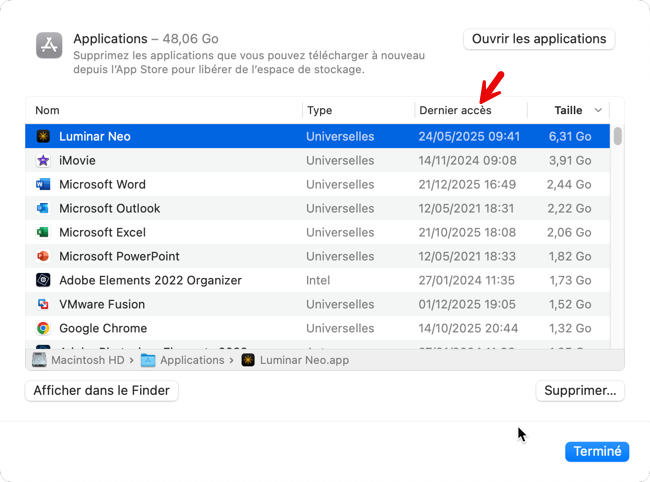This screenshot has width=650, height=482.
Task: Click Universelles type in VMware Fusion row
Action: pos(340,304)
